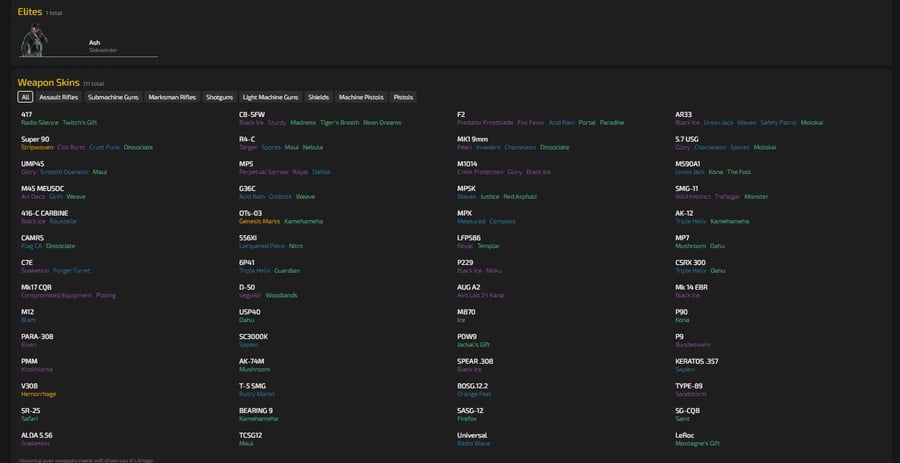900x463 pixels.
Task: Switch to Machine Pistols tab
Action: coord(362,97)
